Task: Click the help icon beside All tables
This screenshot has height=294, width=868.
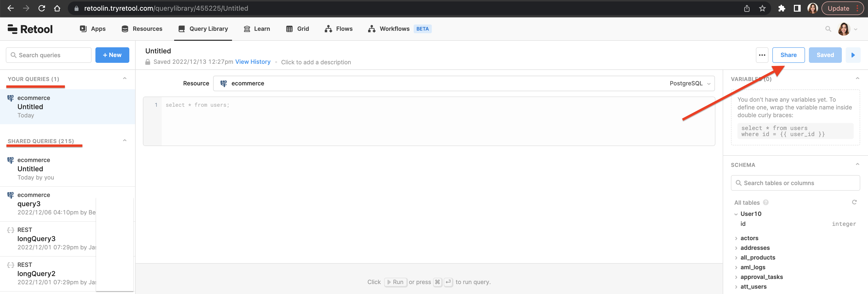Action: [x=766, y=203]
